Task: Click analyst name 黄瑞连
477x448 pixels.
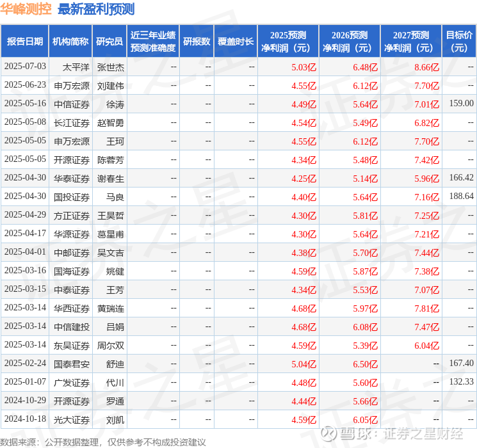Action: pyautogui.click(x=110, y=308)
